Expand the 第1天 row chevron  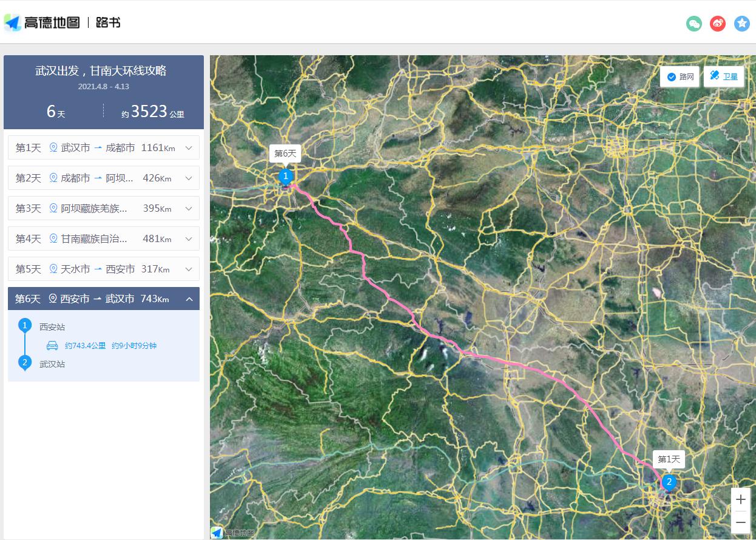click(189, 148)
